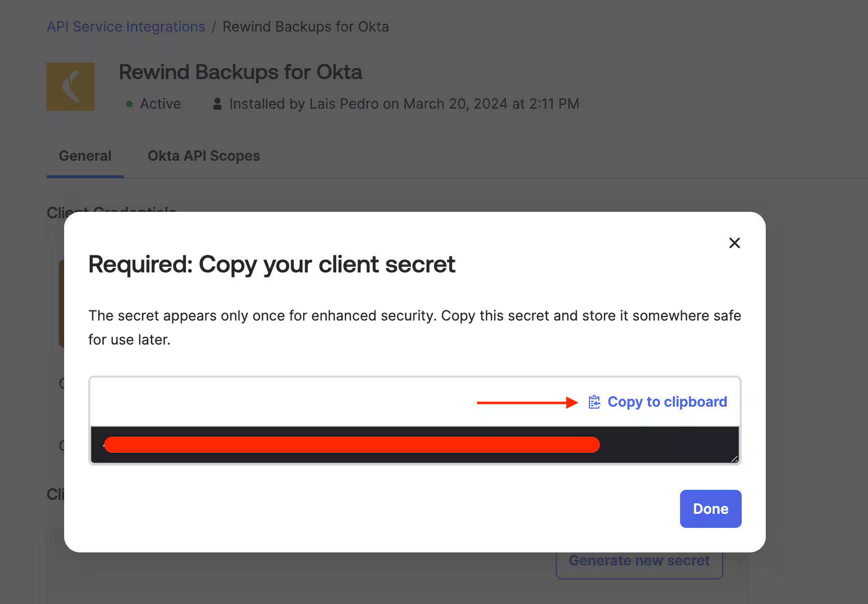The width and height of the screenshot is (868, 604).
Task: Click the clipboard icon beside Copy to clipboard
Action: (x=594, y=402)
